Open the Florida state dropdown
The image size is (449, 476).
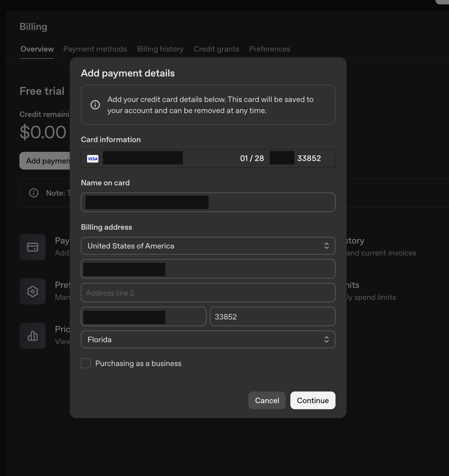pyautogui.click(x=208, y=339)
